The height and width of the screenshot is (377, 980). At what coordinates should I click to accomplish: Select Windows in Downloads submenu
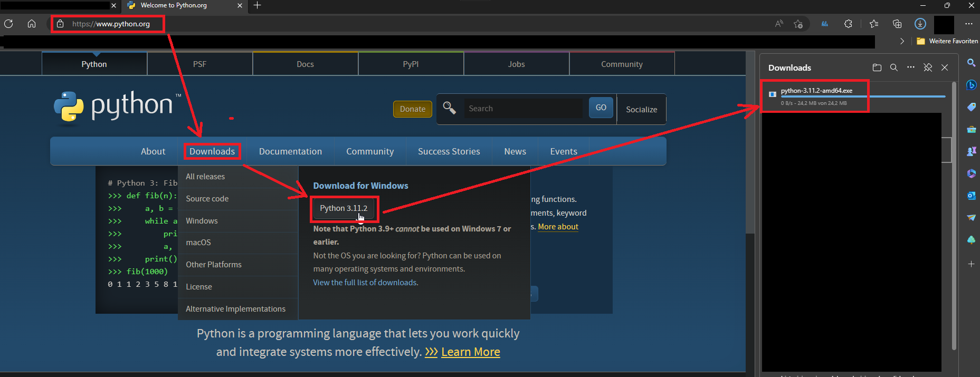(x=238, y=221)
